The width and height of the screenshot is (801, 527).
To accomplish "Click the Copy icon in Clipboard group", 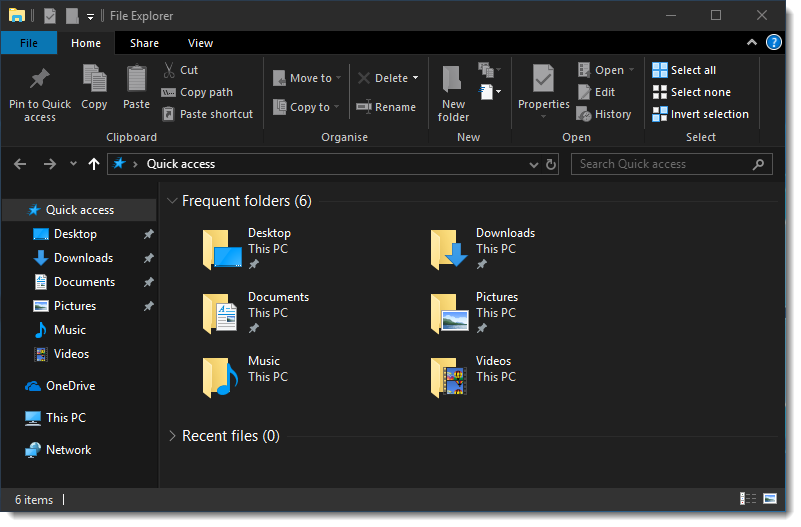I will (x=95, y=78).
